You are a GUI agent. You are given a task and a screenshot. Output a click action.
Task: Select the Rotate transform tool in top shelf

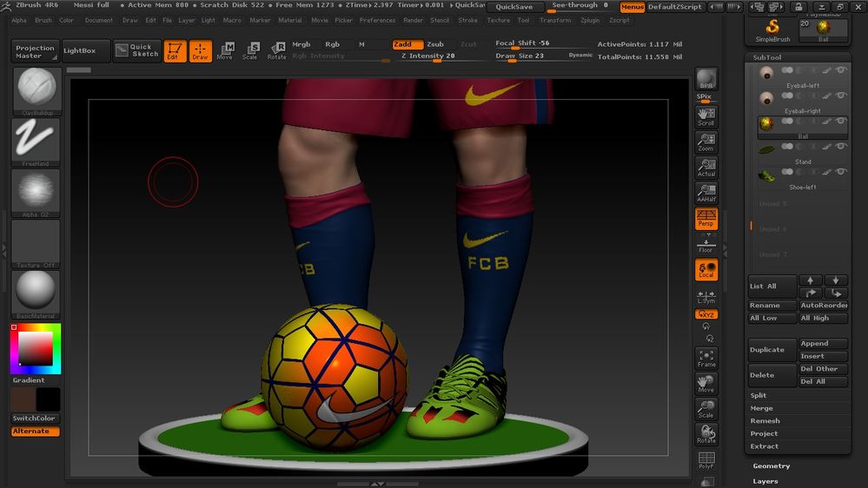point(276,51)
